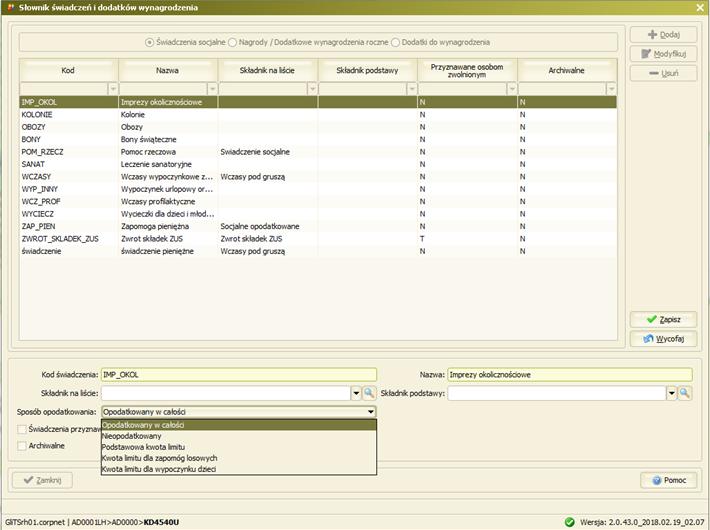Open the Nazwa column filter dropdown
710x530 pixels.
click(x=212, y=88)
